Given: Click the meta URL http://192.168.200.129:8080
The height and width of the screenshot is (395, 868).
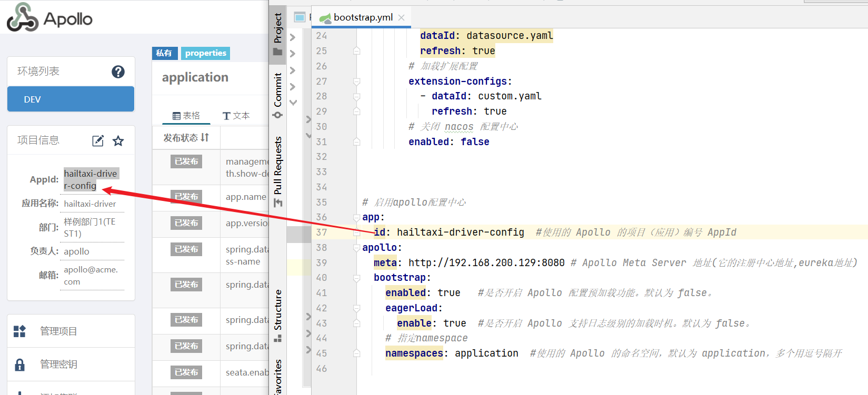Looking at the screenshot, I should tap(486, 262).
